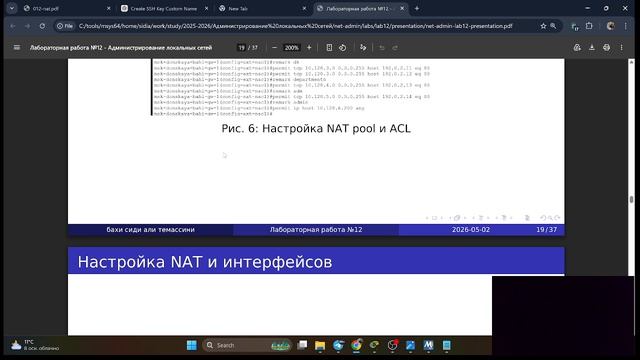The image size is (640, 360).
Task: Zoom in the PDF with plus button
Action: click(x=309, y=48)
